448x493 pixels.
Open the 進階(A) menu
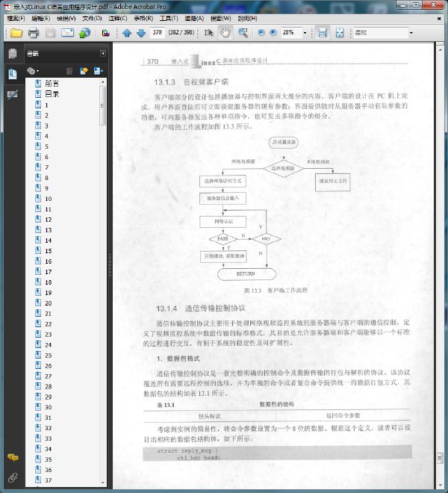(x=194, y=19)
